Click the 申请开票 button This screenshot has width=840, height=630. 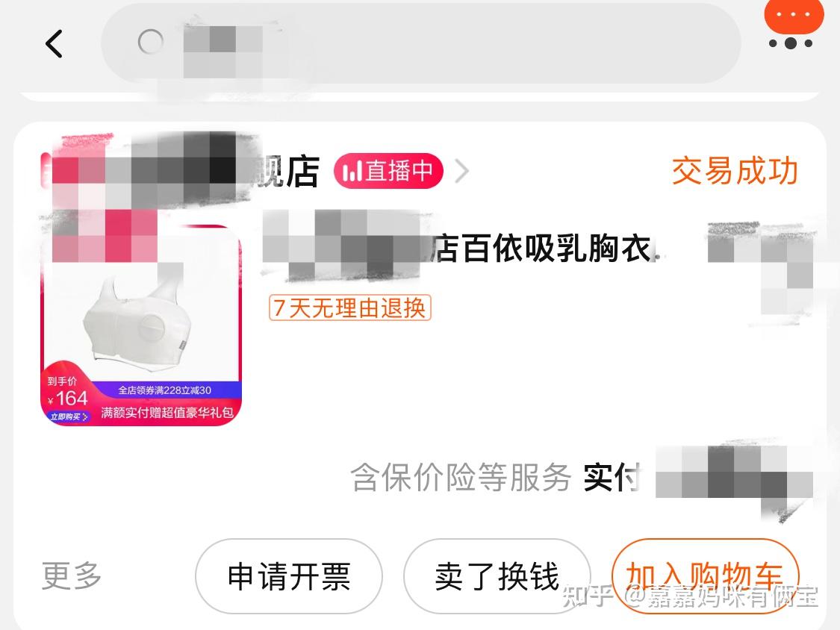289,576
